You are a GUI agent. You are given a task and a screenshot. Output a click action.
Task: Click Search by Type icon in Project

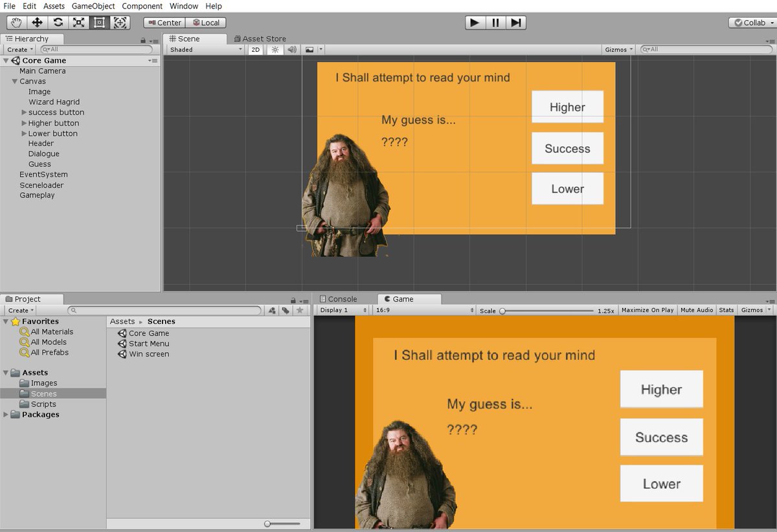click(273, 311)
